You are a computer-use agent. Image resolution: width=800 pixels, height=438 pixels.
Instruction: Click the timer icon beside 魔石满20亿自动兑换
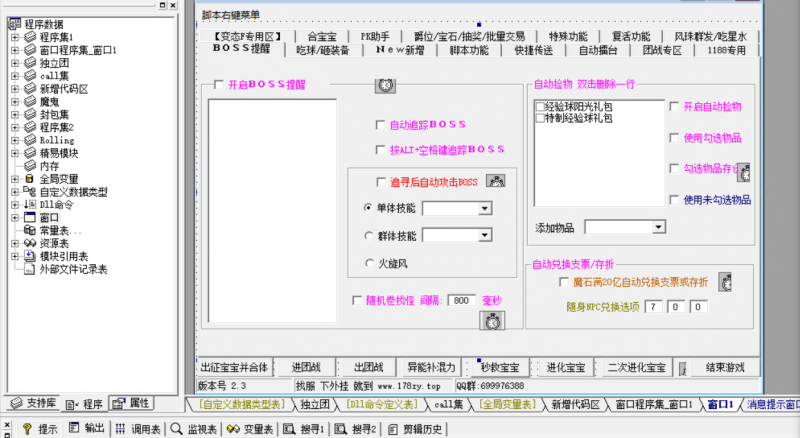[725, 282]
